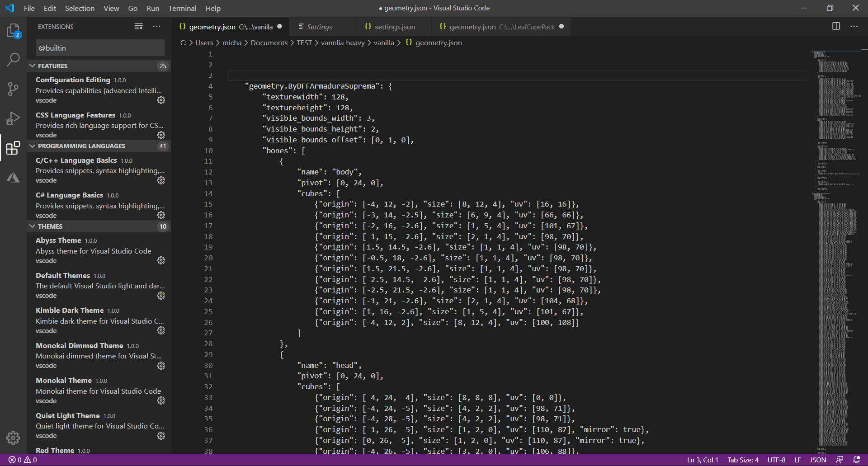This screenshot has height=466, width=868.
Task: Open manage gear for Kimbie Dark Theme
Action: click(161, 330)
